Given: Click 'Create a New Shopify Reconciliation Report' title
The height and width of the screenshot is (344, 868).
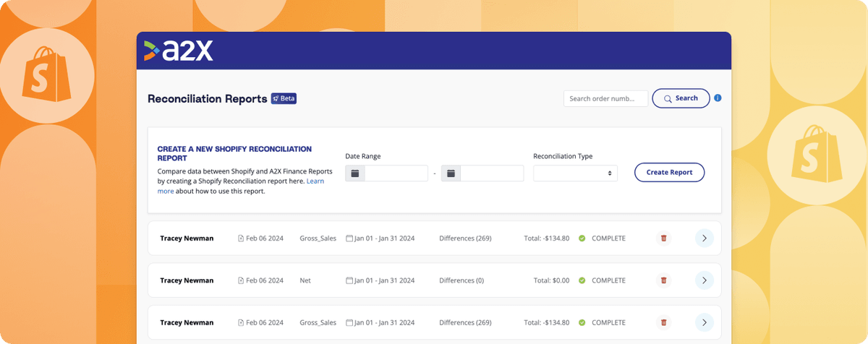Looking at the screenshot, I should click(x=234, y=153).
